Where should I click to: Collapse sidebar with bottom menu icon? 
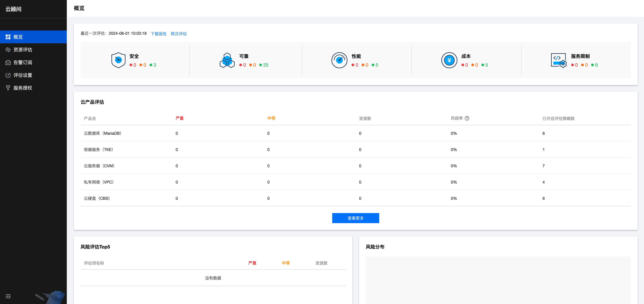[8, 296]
